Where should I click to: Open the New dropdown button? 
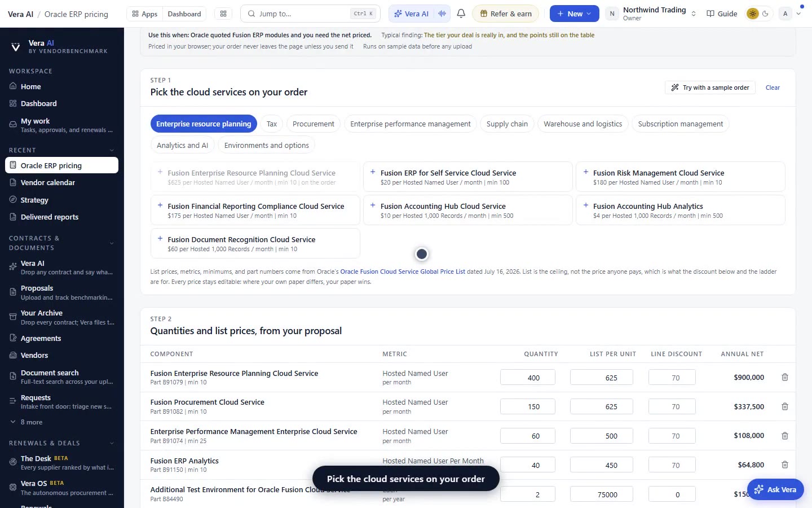point(574,14)
